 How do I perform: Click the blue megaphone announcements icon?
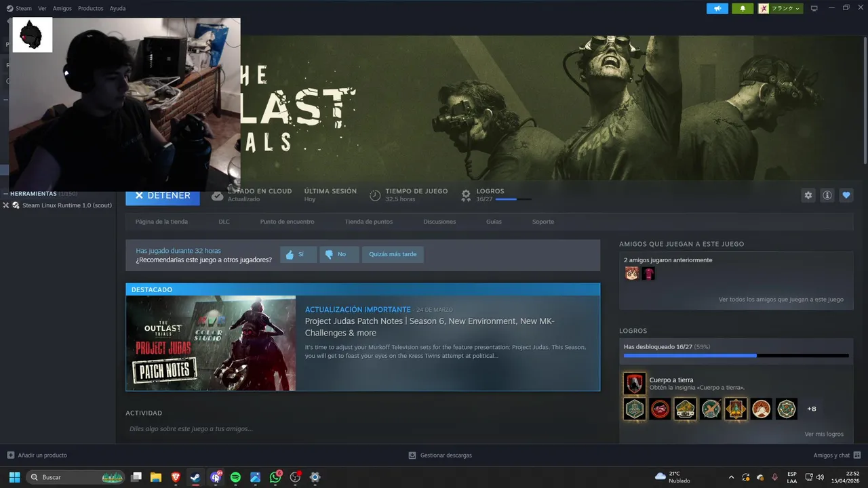point(717,8)
